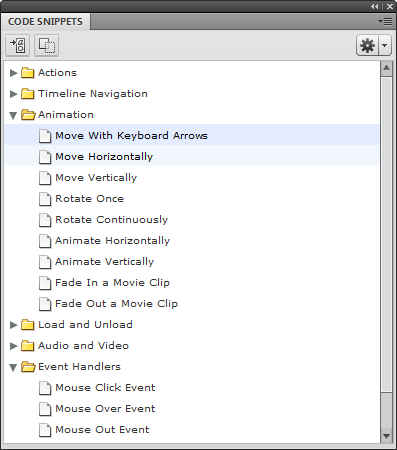Collapse the Animation folder triangle
Viewport: 397px width, 450px height.
pos(13,115)
